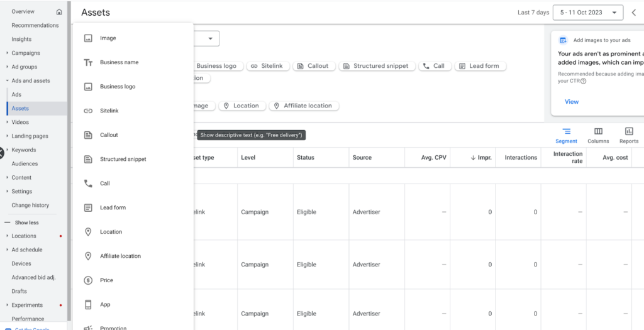Click the App phone icon in the menu

(x=88, y=305)
